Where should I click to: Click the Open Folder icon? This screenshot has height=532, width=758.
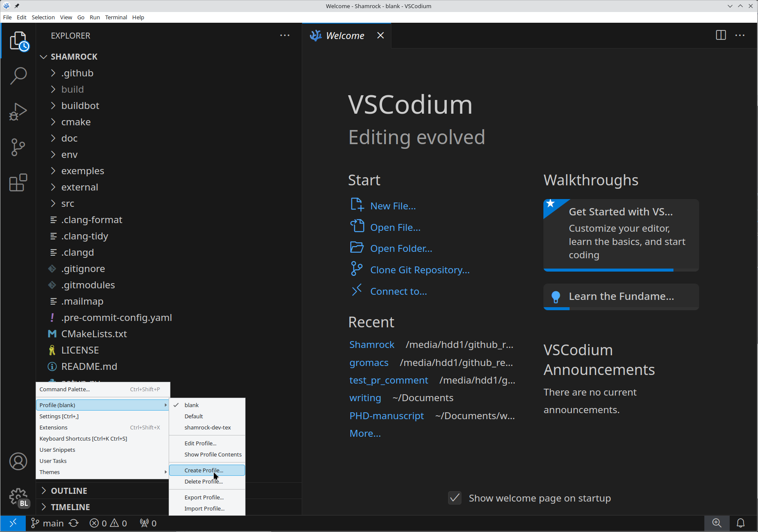tap(357, 247)
